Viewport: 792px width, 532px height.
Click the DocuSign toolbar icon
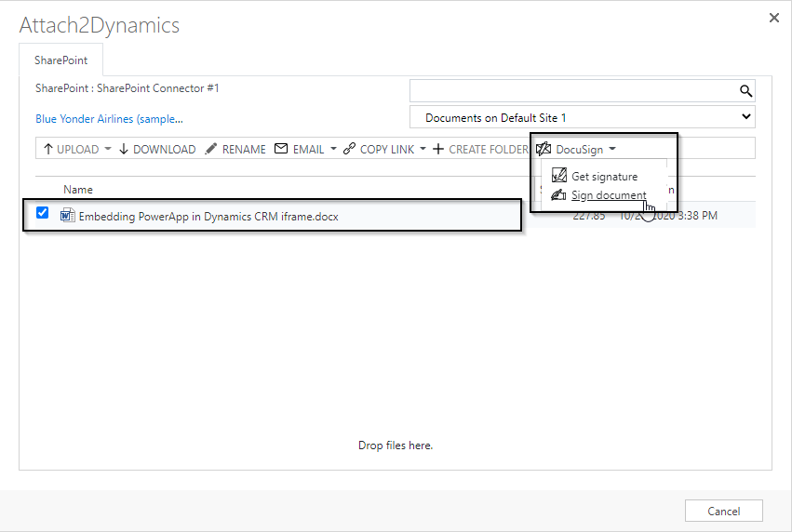click(x=544, y=149)
